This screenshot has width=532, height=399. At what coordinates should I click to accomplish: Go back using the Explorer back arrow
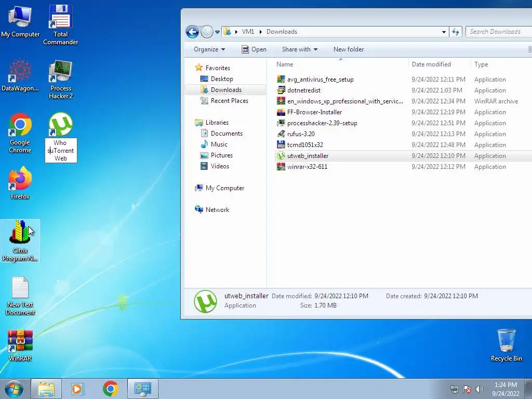pos(192,32)
